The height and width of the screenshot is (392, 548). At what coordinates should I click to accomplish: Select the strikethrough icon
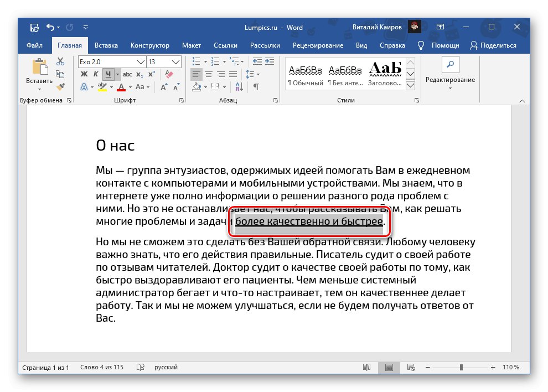pyautogui.click(x=128, y=74)
